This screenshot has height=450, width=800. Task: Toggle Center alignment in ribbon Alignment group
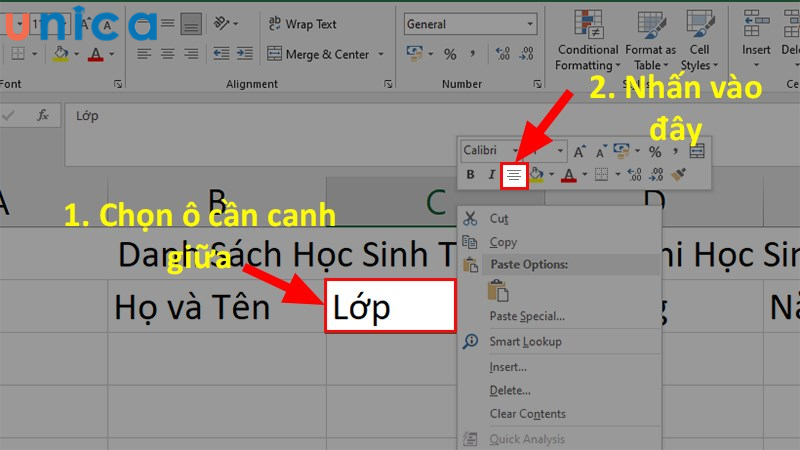[x=168, y=54]
